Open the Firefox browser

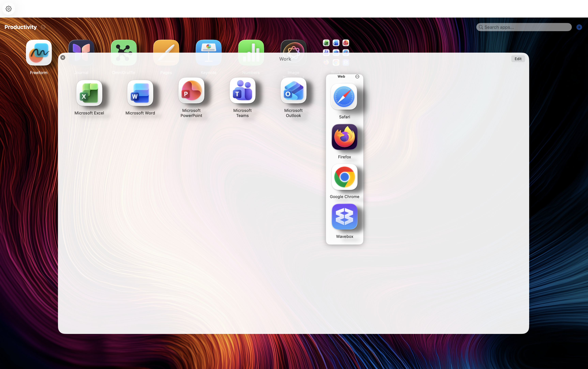(344, 137)
